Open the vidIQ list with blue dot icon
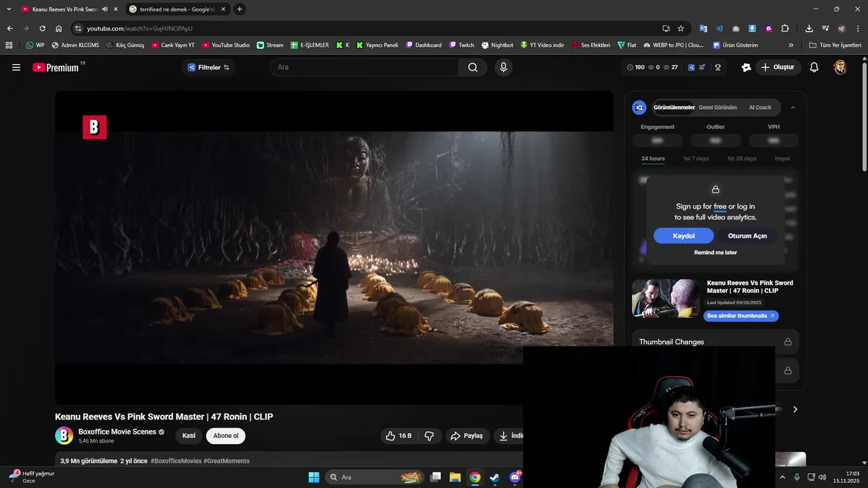This screenshot has height=488, width=868. point(703,67)
